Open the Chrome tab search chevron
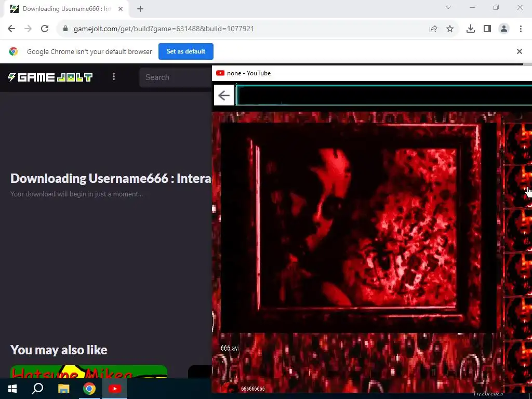The image size is (532, 399). click(448, 7)
